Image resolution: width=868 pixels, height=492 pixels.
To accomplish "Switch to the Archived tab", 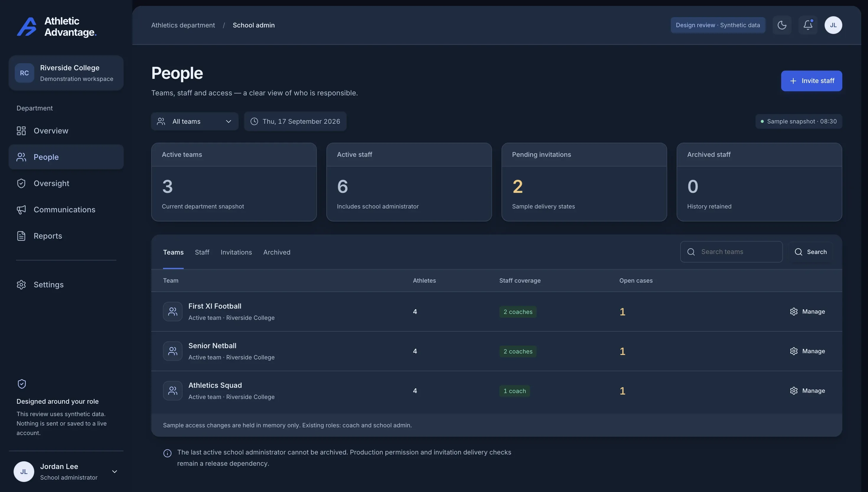I will (277, 252).
